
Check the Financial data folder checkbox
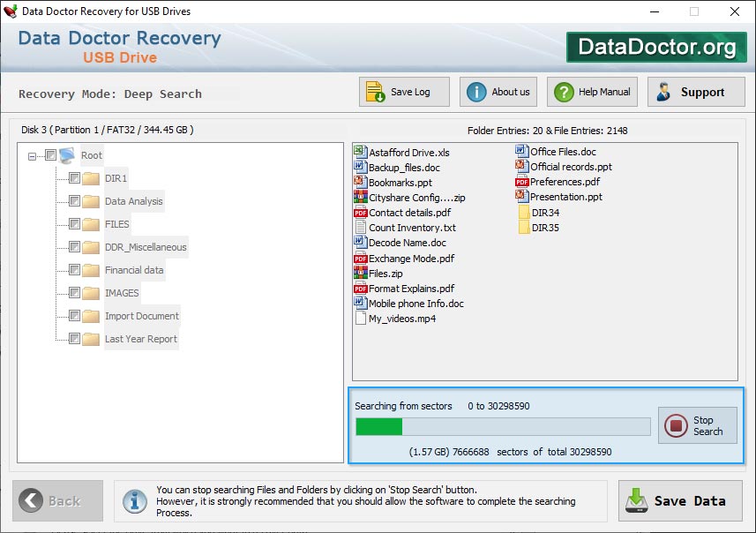pyautogui.click(x=74, y=270)
